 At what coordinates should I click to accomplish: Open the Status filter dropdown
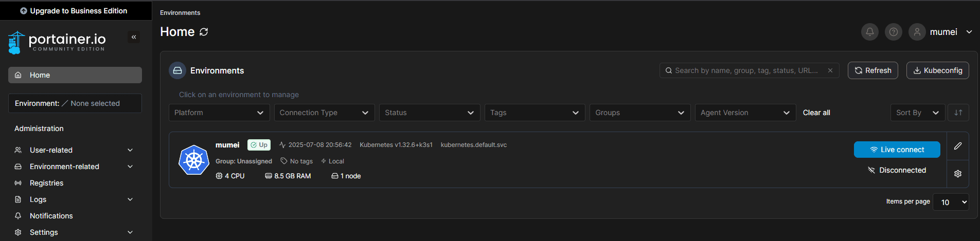pyautogui.click(x=430, y=113)
